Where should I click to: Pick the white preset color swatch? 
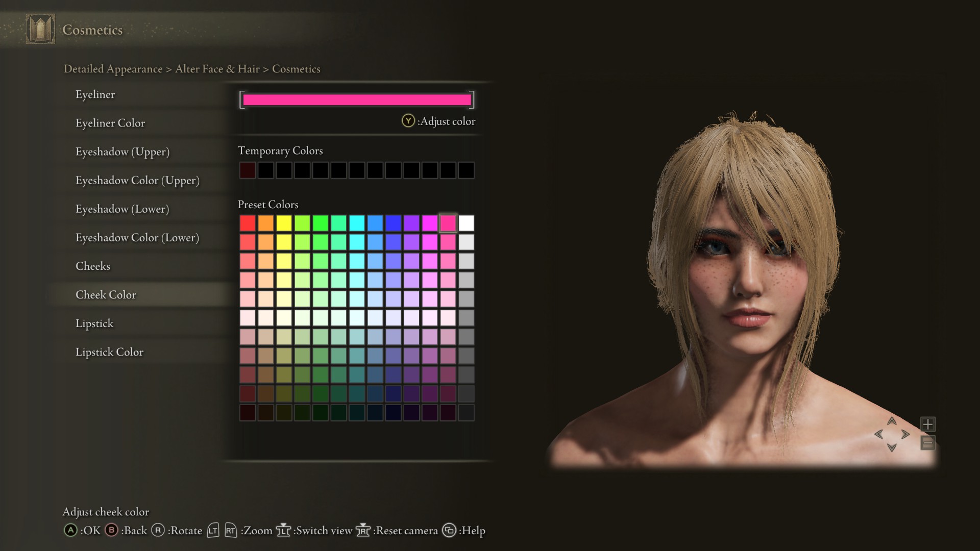click(466, 223)
